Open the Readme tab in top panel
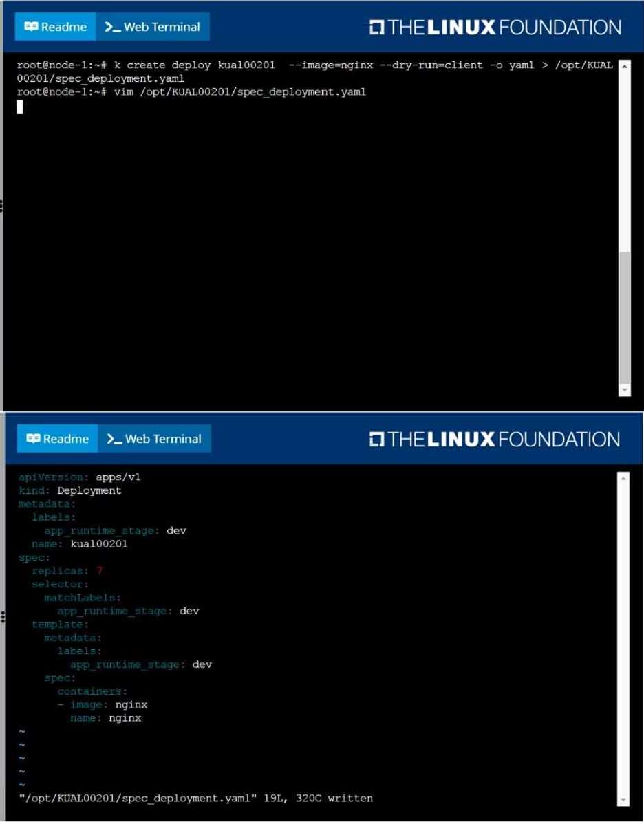 tap(55, 27)
